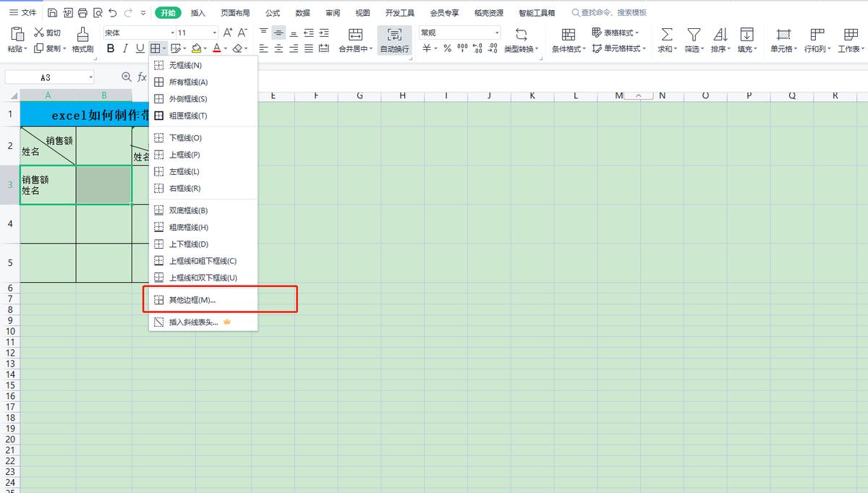Choose 所有框线(A) in border menu

(188, 82)
